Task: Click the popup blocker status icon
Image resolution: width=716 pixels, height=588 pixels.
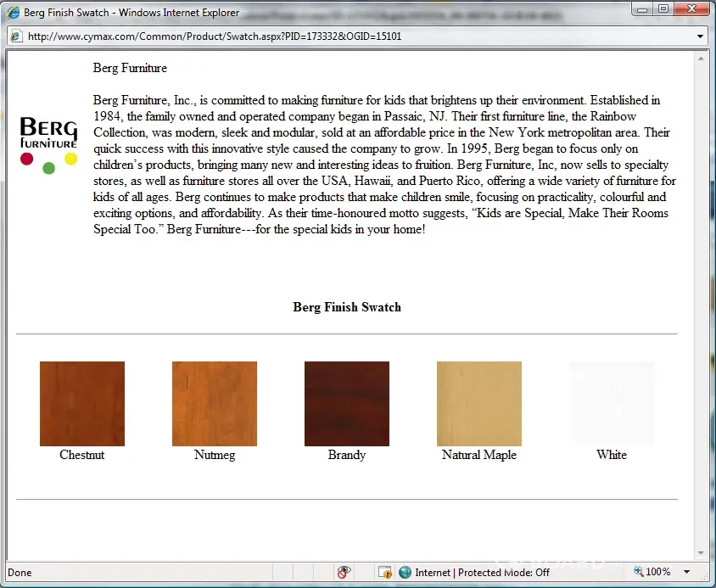Action: tap(384, 572)
